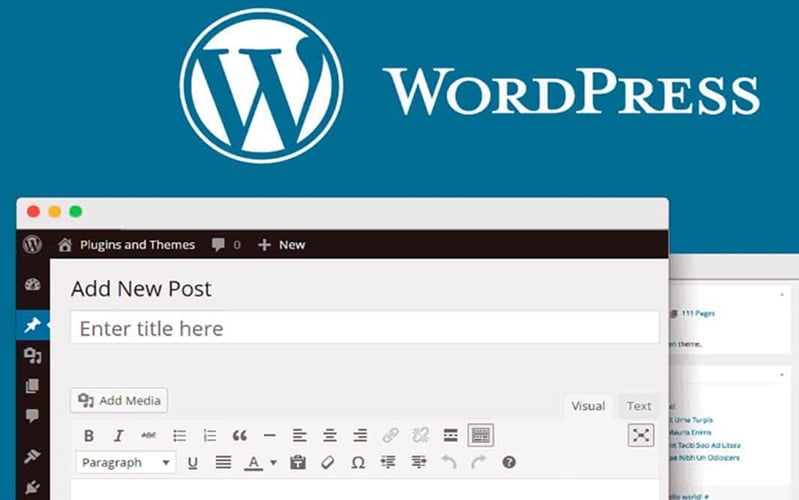799x500 pixels.
Task: Decrease indent of paragraph
Action: [388, 462]
